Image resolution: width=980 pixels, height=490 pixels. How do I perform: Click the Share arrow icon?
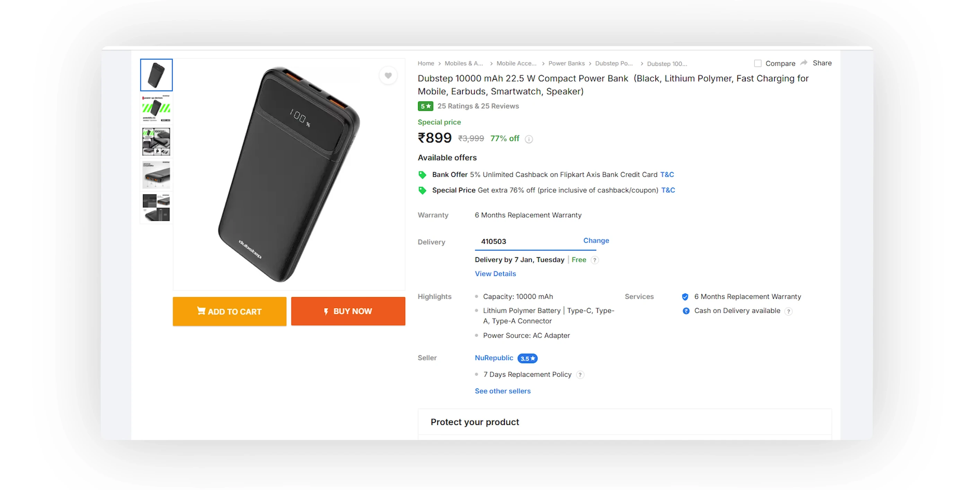coord(804,63)
